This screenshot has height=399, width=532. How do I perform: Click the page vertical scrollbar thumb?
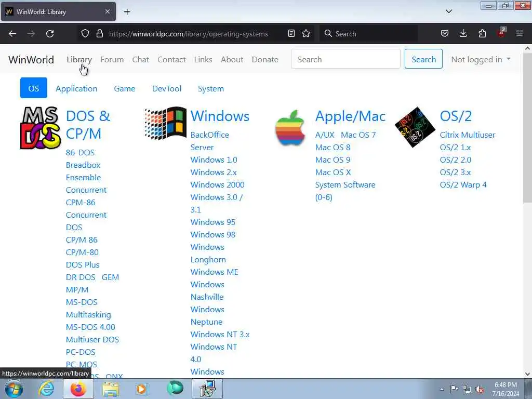click(x=528, y=128)
